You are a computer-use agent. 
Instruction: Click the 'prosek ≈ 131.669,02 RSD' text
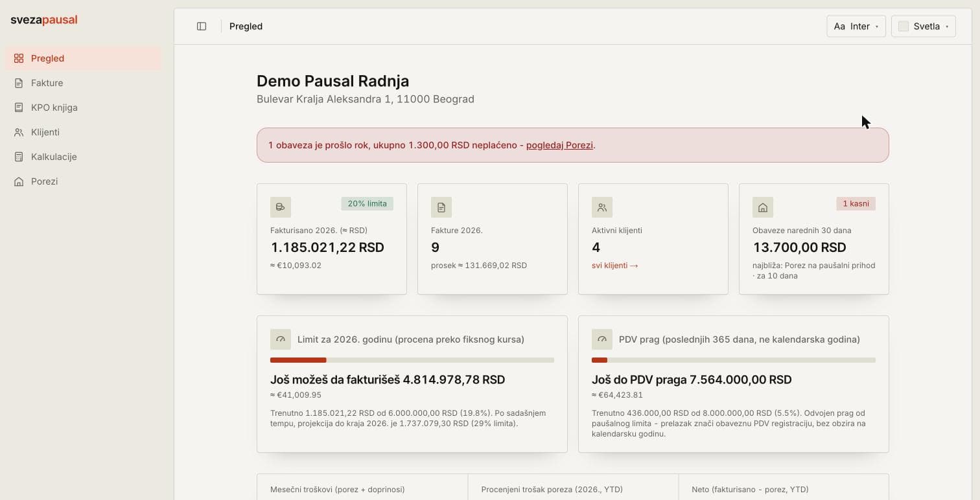[479, 266]
